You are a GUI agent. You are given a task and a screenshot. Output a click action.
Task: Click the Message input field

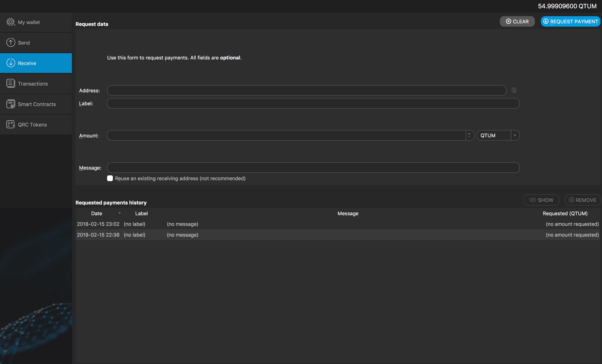313,167
